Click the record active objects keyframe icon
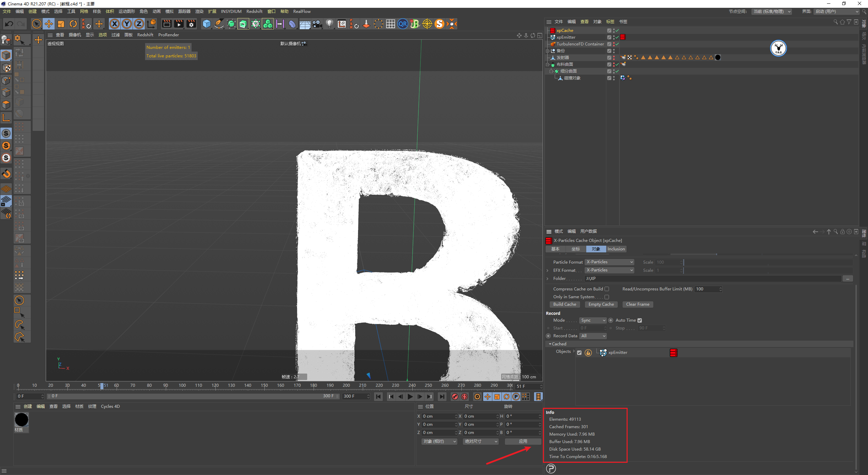This screenshot has width=868, height=475. (x=455, y=396)
